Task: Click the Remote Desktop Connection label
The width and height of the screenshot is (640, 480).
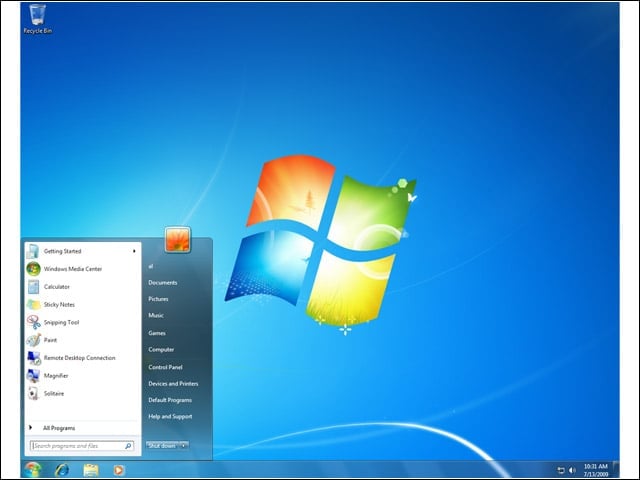Action: [80, 358]
